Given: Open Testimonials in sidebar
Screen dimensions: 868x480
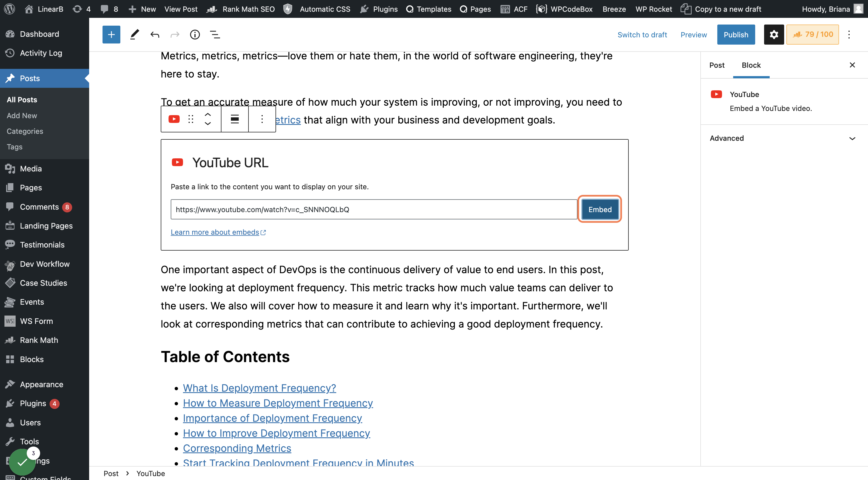Looking at the screenshot, I should pos(45,245).
